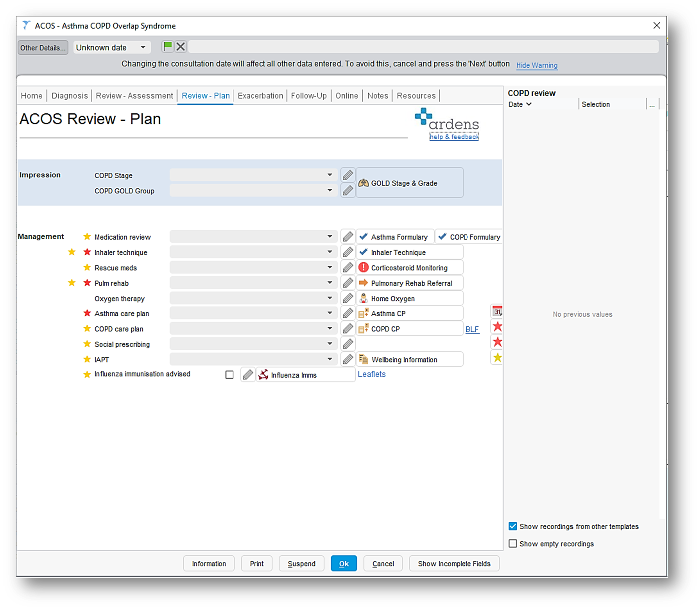700x610 pixels.
Task: Enable Show empty recordings
Action: coord(513,544)
